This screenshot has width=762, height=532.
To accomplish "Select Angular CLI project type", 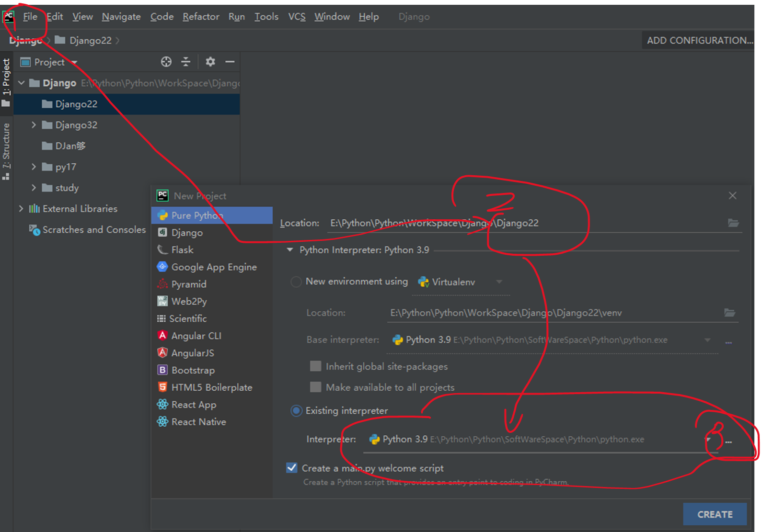I will [212, 336].
